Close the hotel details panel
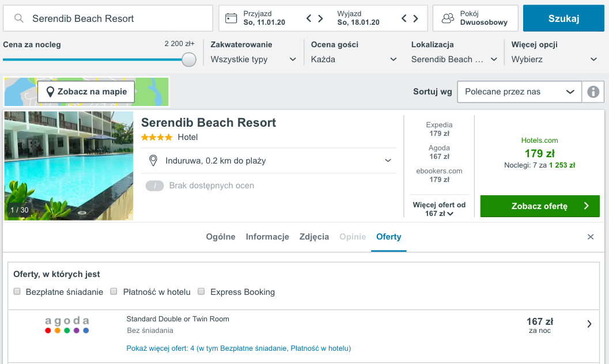Image resolution: width=609 pixels, height=364 pixels. point(591,237)
